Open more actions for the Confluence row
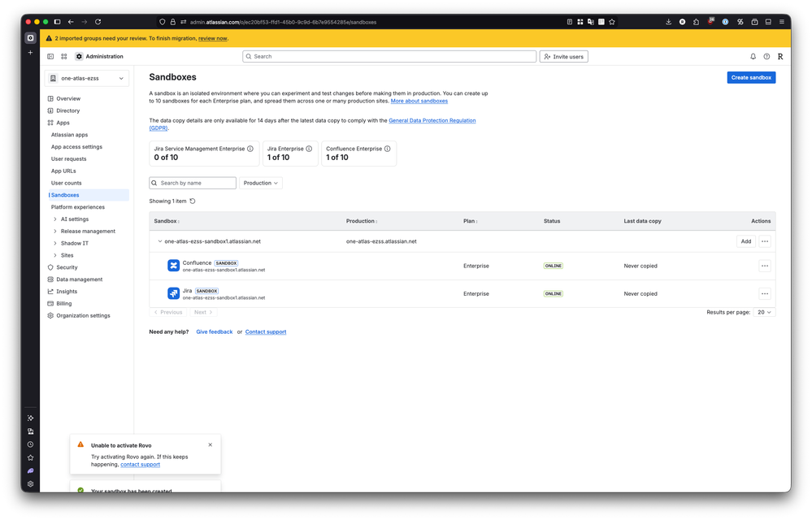This screenshot has height=520, width=812. [x=764, y=266]
